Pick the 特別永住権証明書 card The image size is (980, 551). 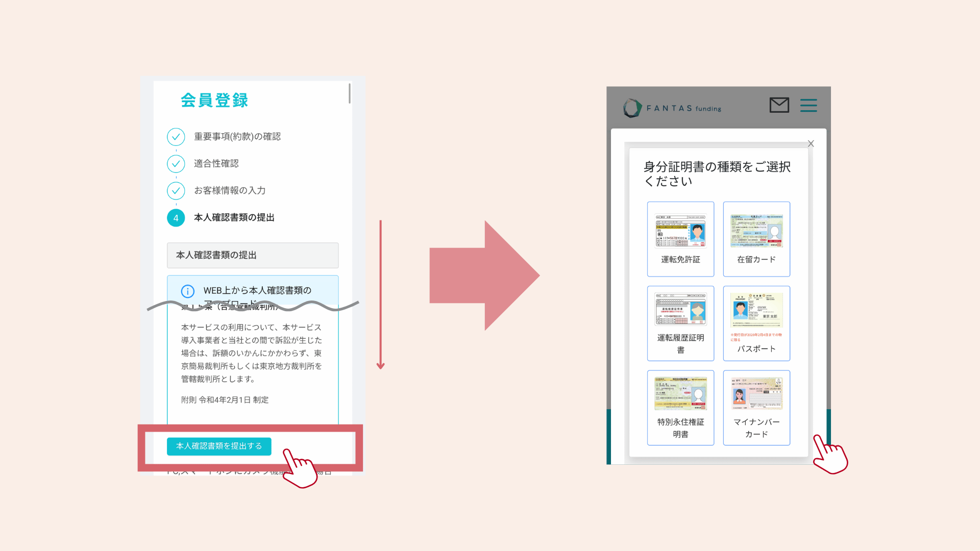(x=680, y=408)
